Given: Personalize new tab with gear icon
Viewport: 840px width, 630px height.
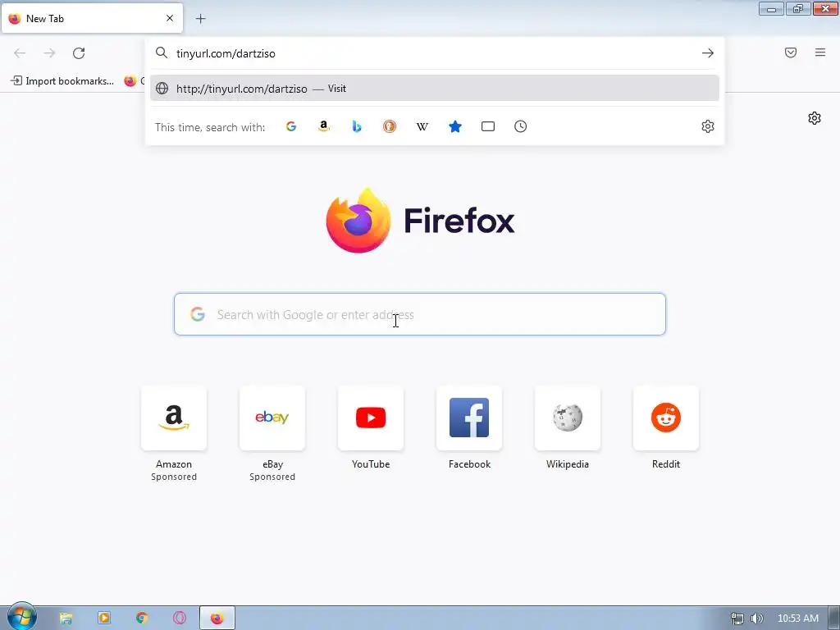Looking at the screenshot, I should (815, 118).
